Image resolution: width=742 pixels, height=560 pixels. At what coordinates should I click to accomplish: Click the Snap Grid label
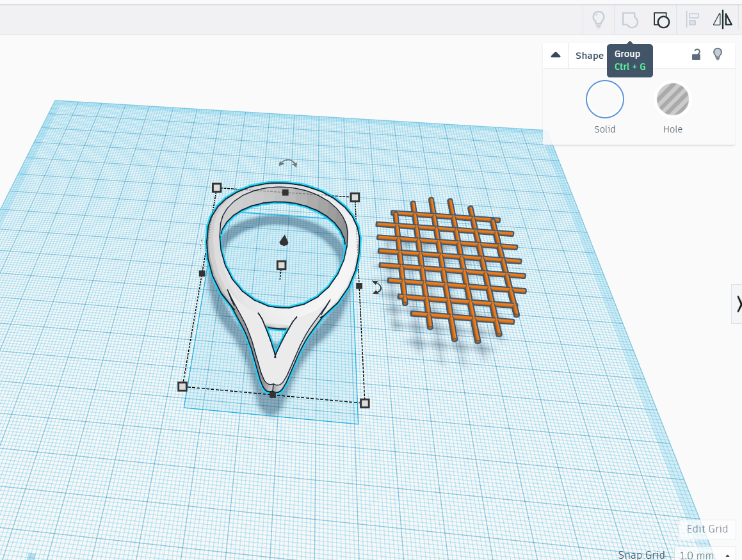641,554
